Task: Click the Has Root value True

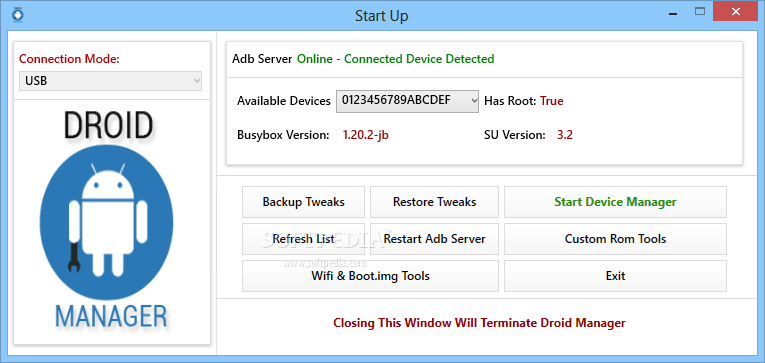Action: pyautogui.click(x=552, y=101)
